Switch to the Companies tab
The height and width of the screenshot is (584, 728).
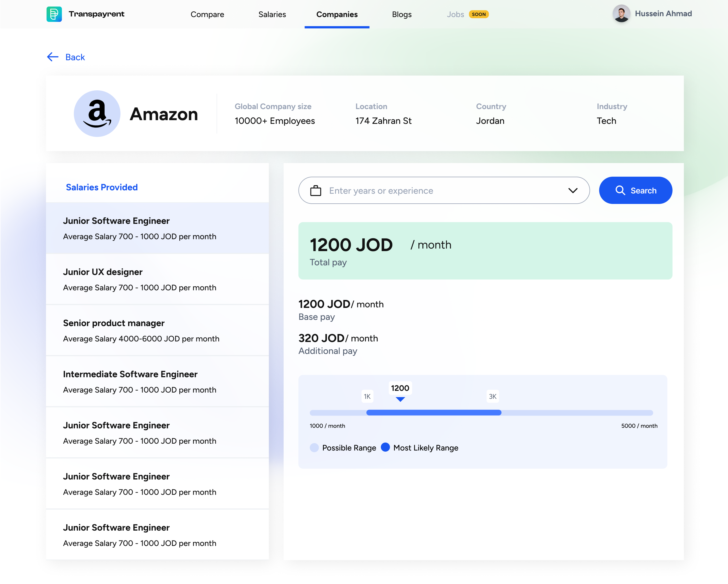point(337,14)
